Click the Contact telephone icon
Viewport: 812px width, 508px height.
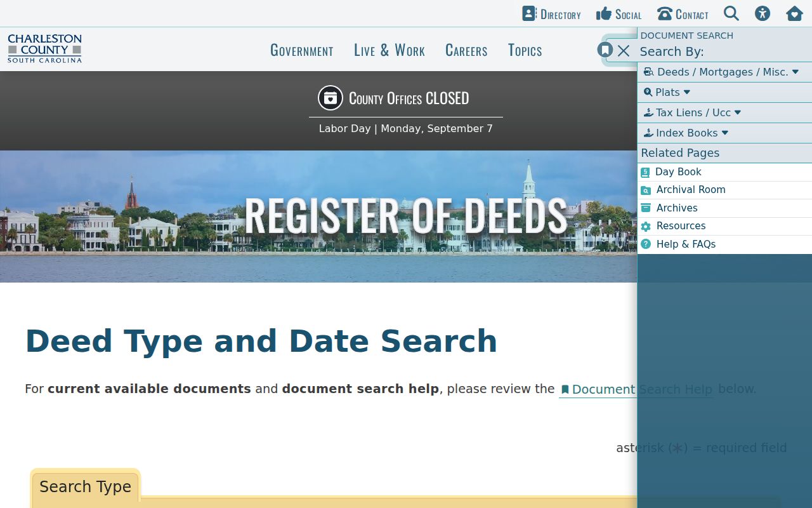point(664,14)
